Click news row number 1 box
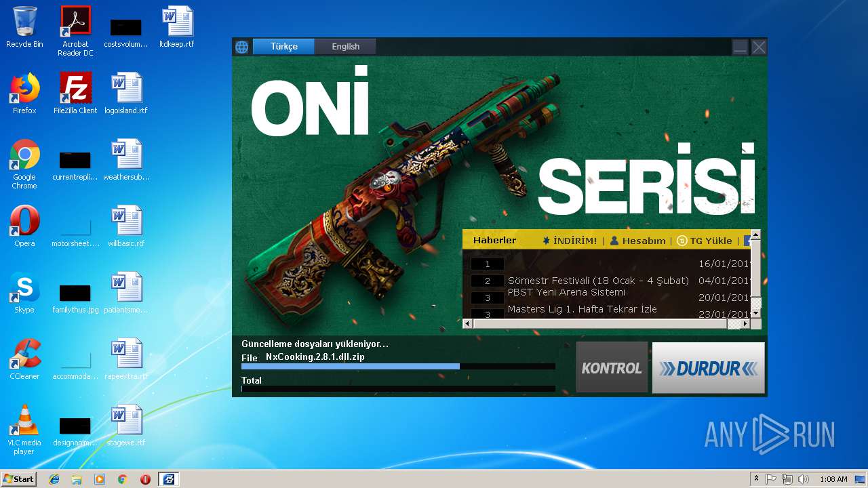The height and width of the screenshot is (488, 868). coord(488,264)
